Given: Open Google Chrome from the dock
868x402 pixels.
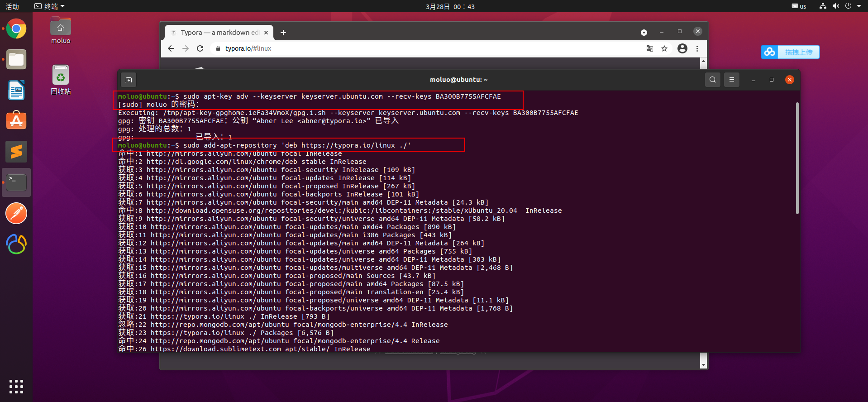Looking at the screenshot, I should 16,29.
